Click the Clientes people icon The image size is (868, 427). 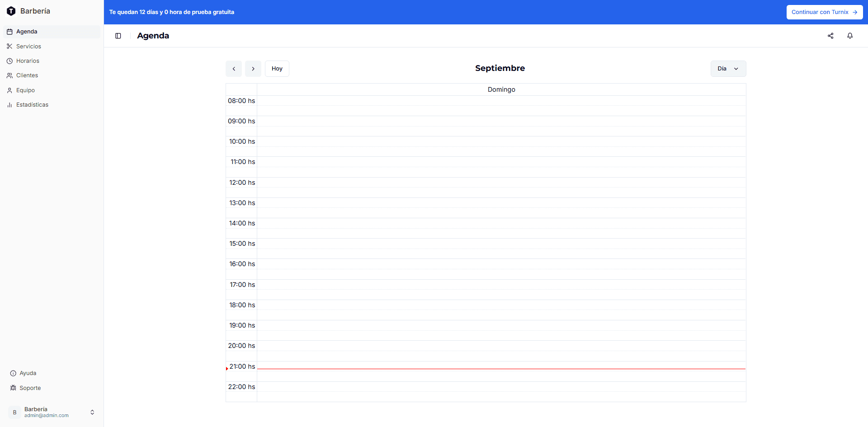click(9, 75)
